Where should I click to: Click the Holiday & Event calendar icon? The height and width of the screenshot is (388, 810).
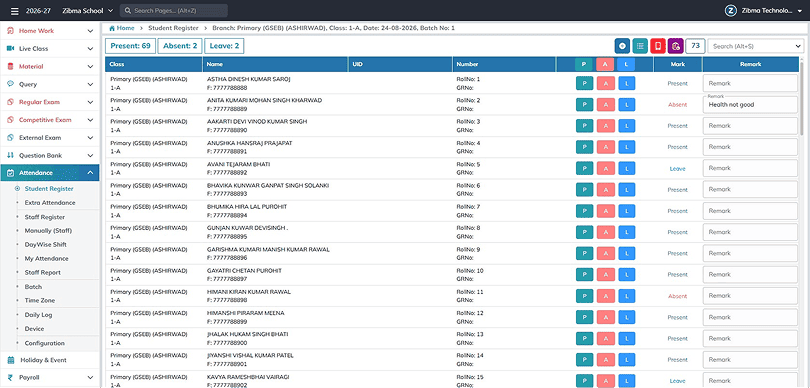pos(10,360)
